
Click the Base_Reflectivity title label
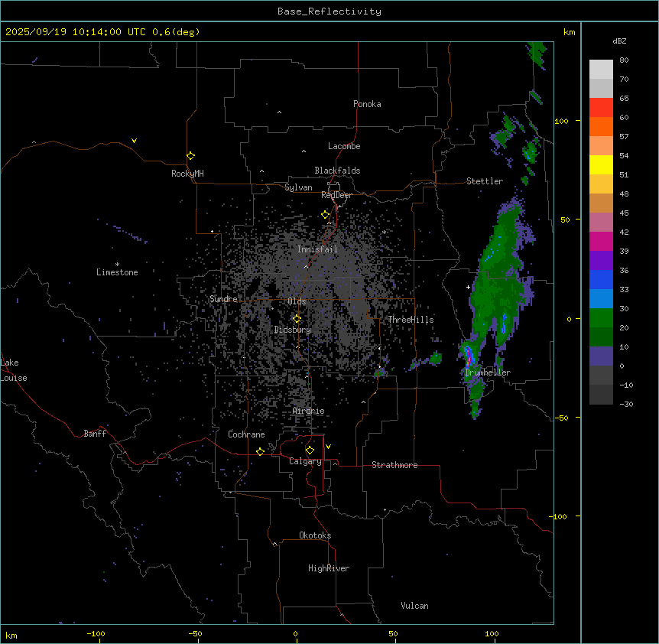tap(329, 11)
